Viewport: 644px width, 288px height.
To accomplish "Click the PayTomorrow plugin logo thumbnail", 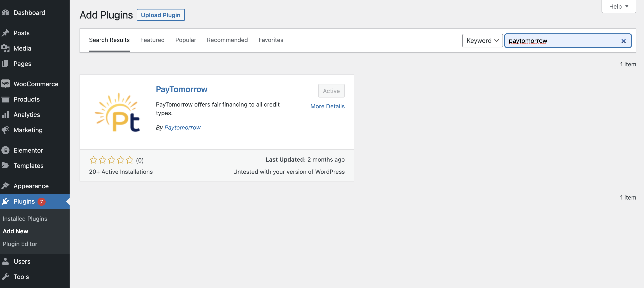I will pyautogui.click(x=117, y=112).
